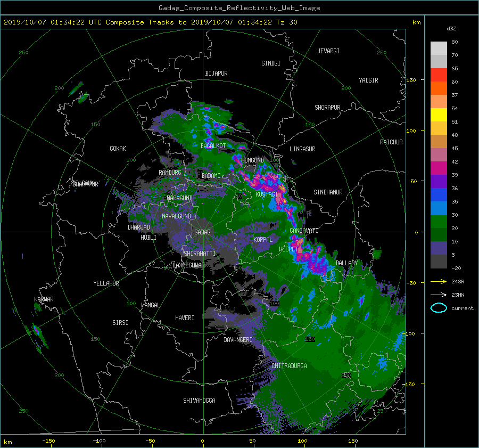Screen dimensions: 479x448
Task: Click the -150 right axis tick label
Action: [x=409, y=384]
